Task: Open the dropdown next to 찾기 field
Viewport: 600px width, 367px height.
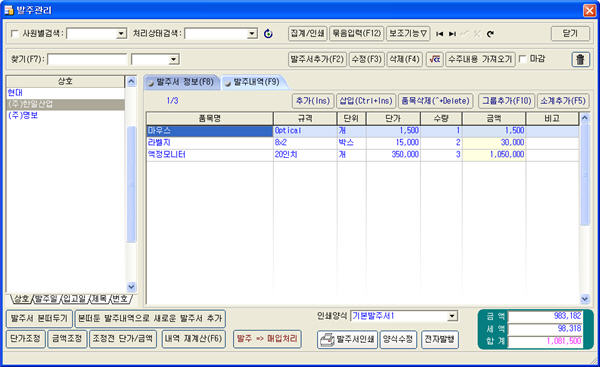Action: pyautogui.click(x=174, y=59)
